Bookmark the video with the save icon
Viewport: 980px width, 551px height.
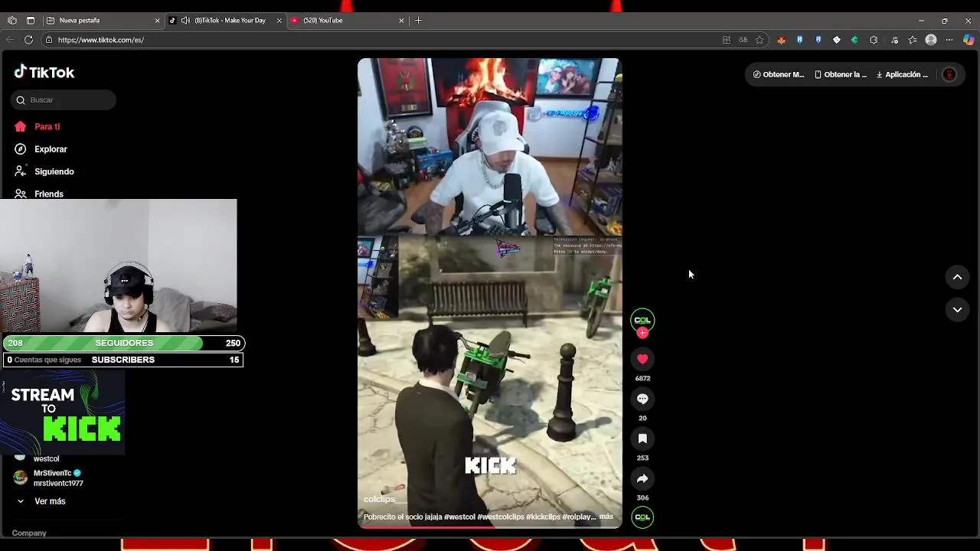[642, 439]
